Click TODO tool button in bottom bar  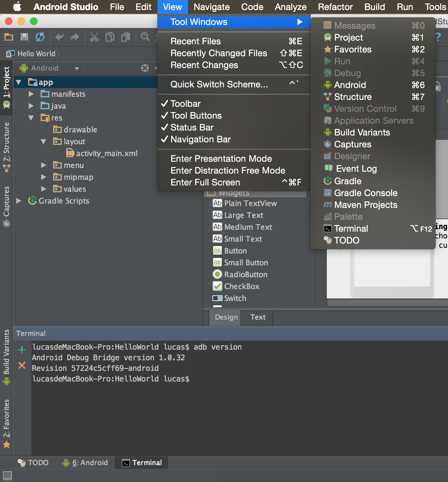click(x=33, y=463)
